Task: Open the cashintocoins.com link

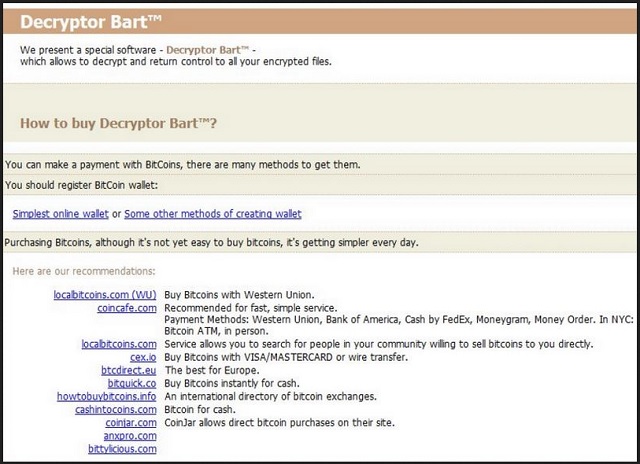Action: tap(116, 409)
